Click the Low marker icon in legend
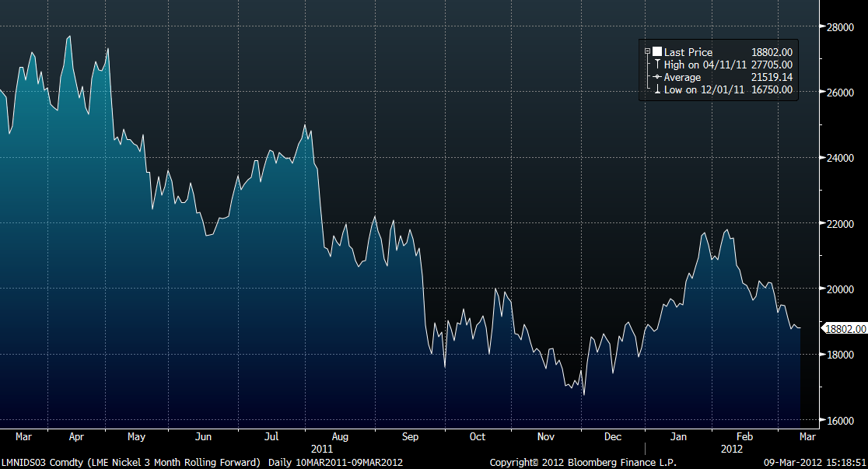The height and width of the screenshot is (469, 868). pos(657,89)
